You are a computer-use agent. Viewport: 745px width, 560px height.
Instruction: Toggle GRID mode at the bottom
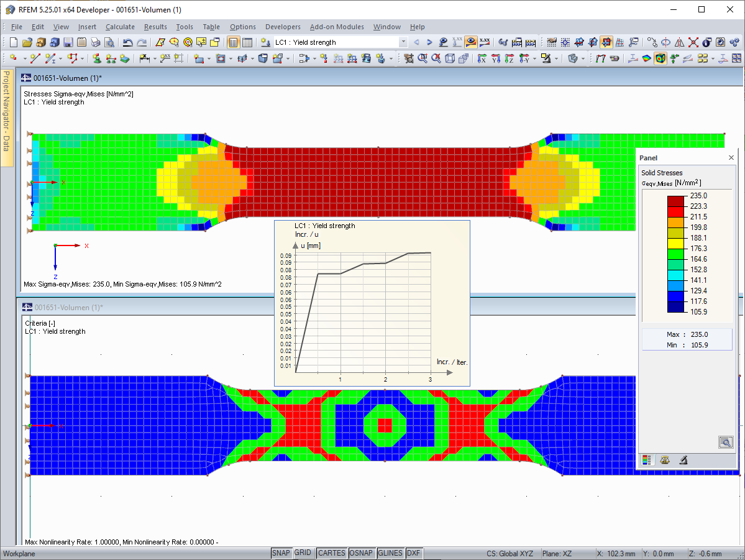[303, 553]
